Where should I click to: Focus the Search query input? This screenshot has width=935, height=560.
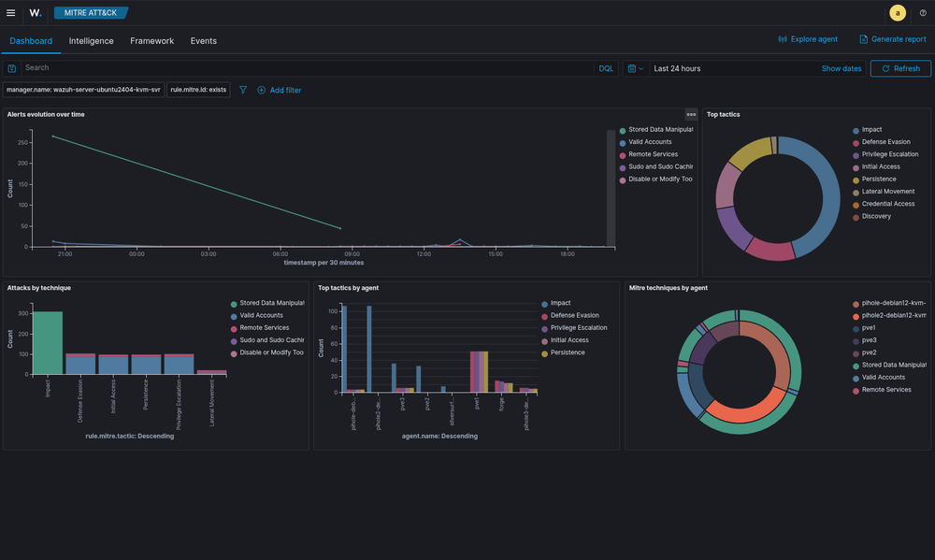pyautogui.click(x=307, y=68)
